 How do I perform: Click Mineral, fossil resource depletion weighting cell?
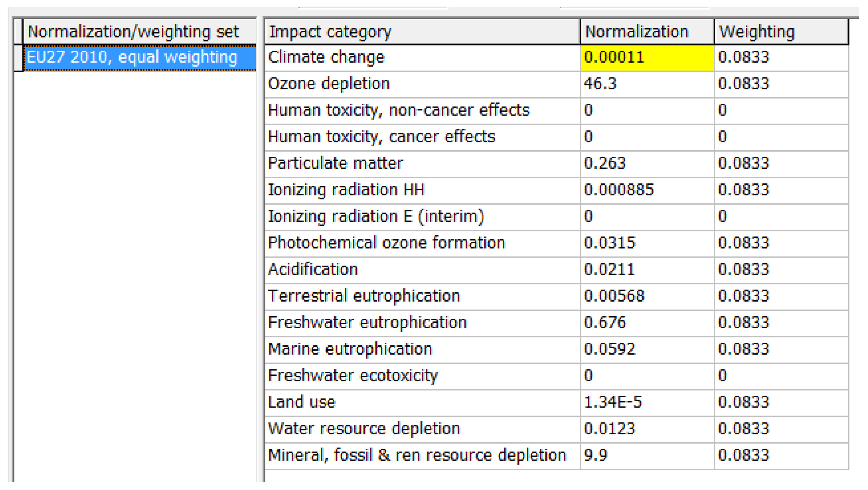[x=782, y=456]
